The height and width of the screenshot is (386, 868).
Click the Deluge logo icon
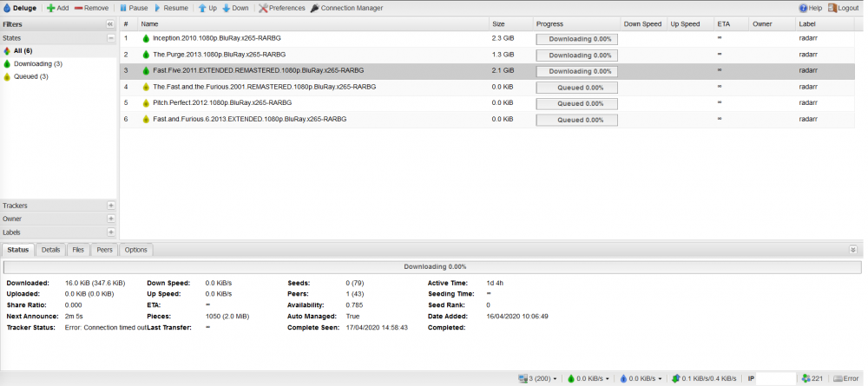click(x=7, y=8)
